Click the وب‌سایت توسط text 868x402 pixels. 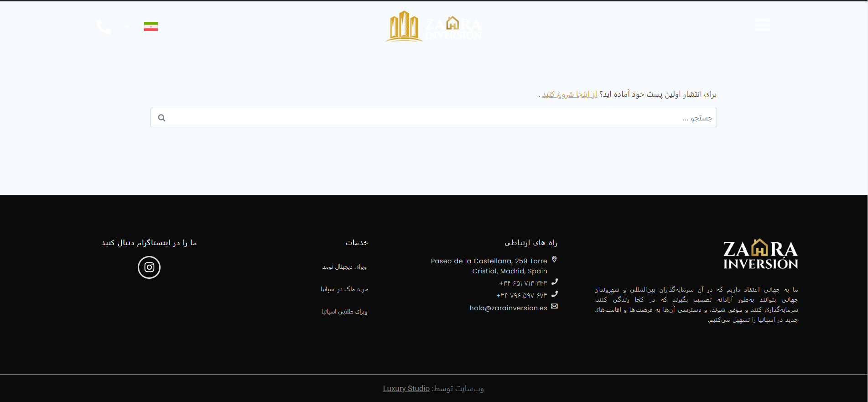[x=458, y=388]
